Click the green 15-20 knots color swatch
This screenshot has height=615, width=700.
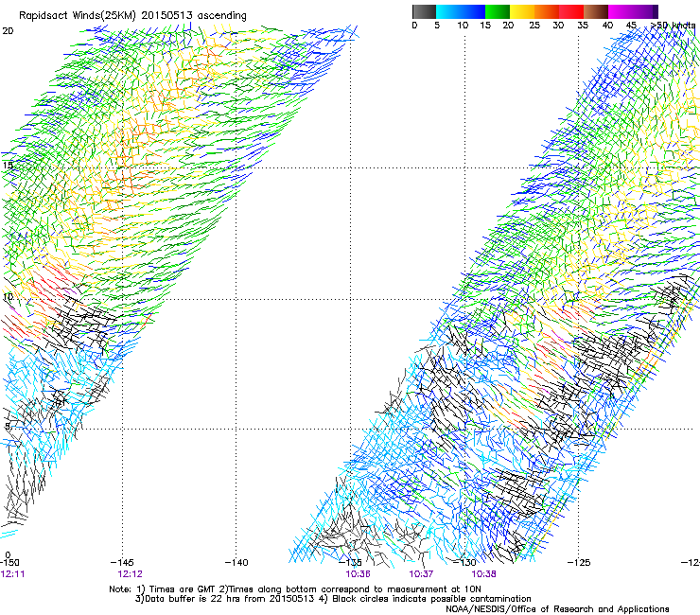(x=498, y=11)
